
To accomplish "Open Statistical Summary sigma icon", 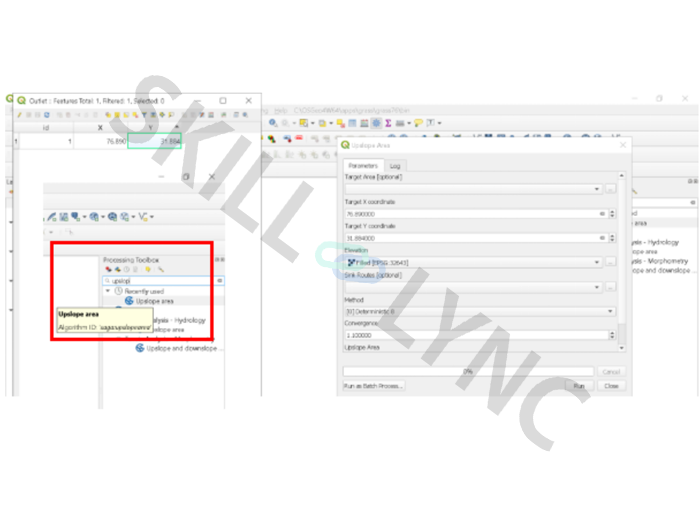I will point(388,123).
